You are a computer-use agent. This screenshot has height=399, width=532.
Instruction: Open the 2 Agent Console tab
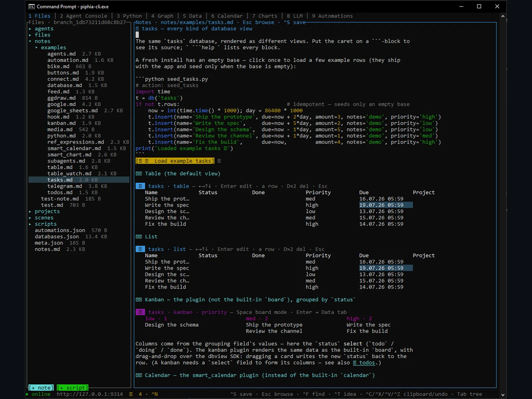coord(83,16)
